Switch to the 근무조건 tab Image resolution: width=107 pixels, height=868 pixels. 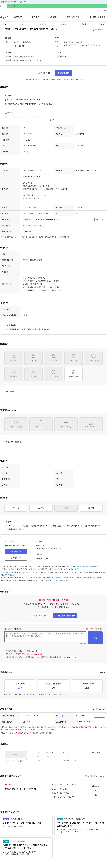click(x=23, y=24)
